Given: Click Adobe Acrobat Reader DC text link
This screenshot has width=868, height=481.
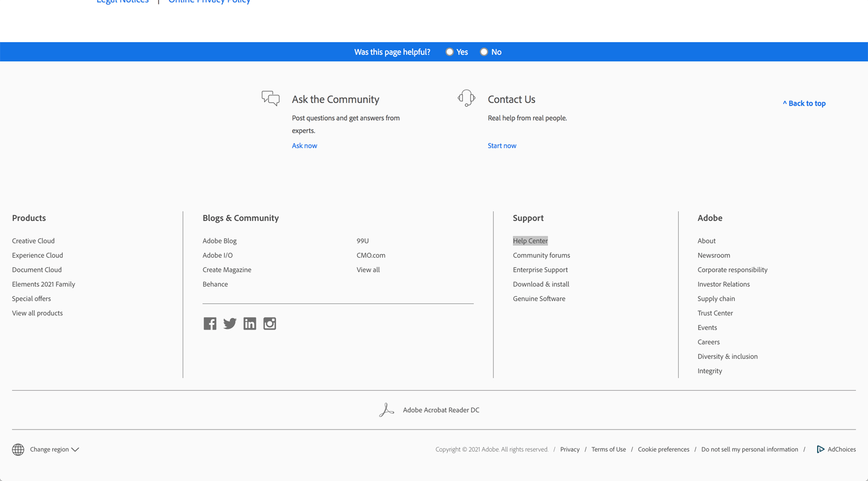Looking at the screenshot, I should 441,410.
